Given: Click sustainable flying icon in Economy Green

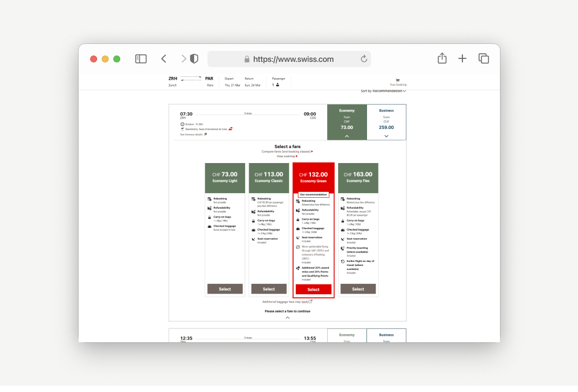Looking at the screenshot, I should click(298, 247).
